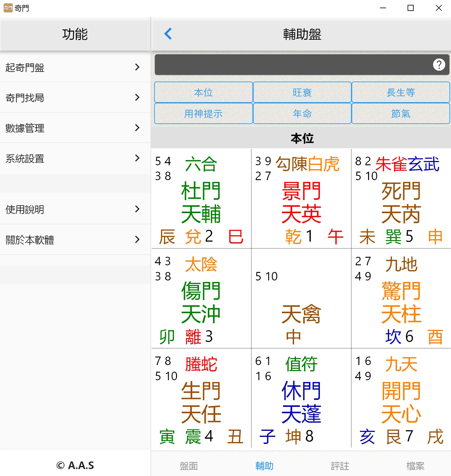Click 景門 in red
This screenshot has height=476, width=451.
301,191
